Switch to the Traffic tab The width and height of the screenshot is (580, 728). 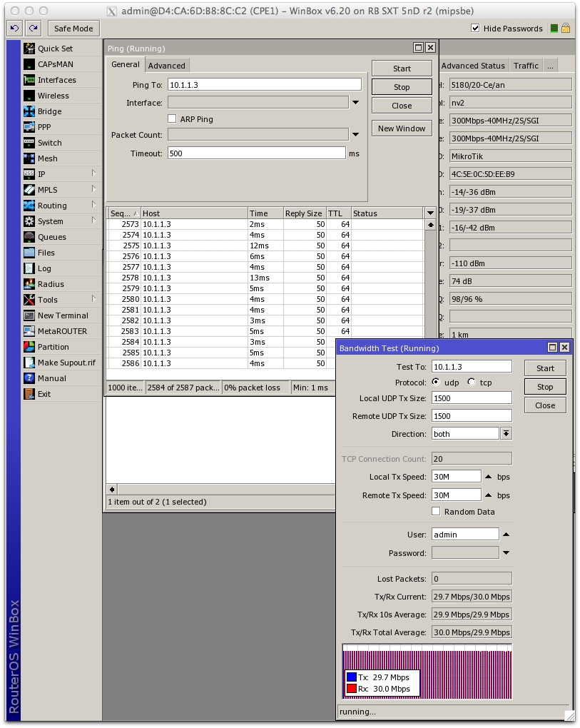coord(526,65)
